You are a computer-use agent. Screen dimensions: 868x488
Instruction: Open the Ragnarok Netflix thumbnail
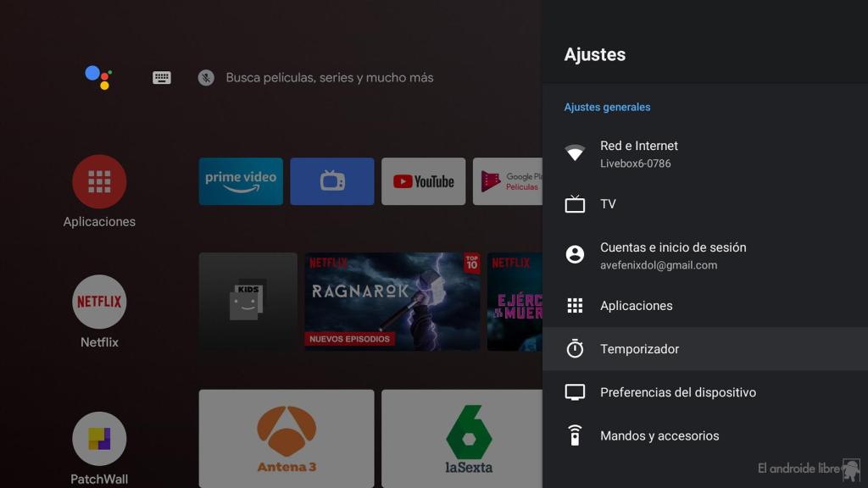tap(392, 302)
